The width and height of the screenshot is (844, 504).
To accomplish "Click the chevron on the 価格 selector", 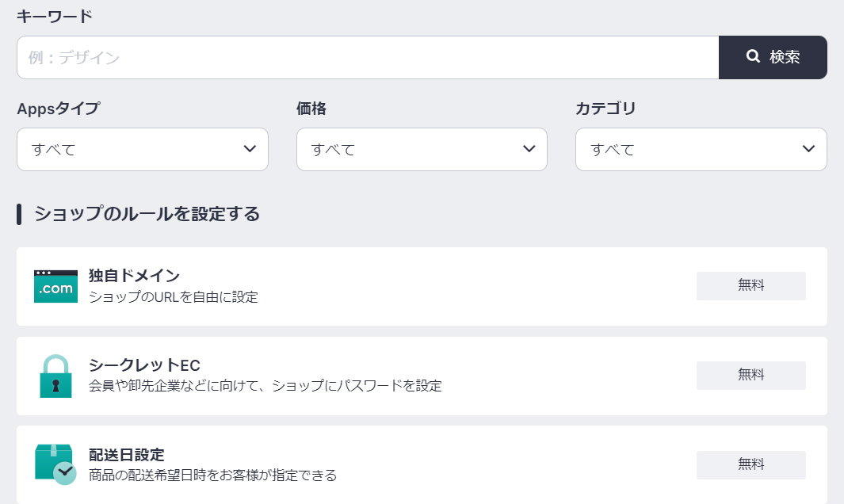I will [x=530, y=149].
